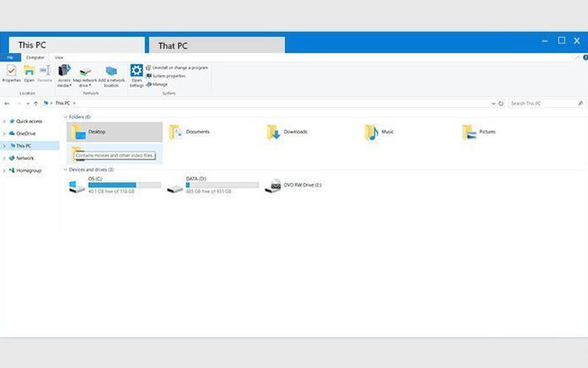Select the Music folder icon
The image size is (588, 368).
point(371,132)
